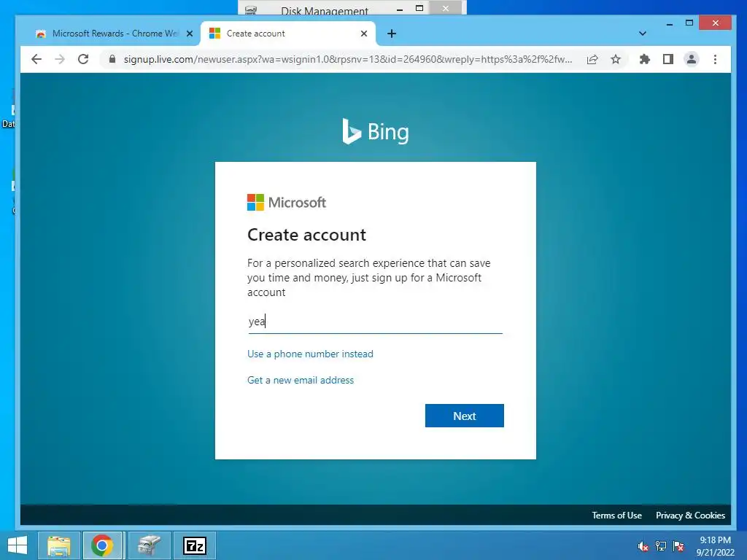The height and width of the screenshot is (560, 747).
Task: Close the Create account tab
Action: (x=364, y=34)
